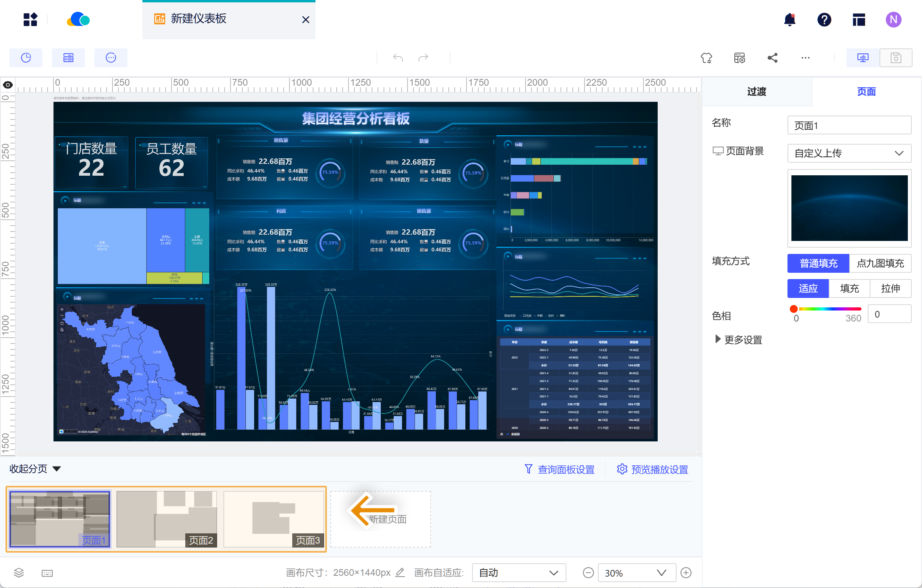
Task: Toggle the ruler eye visibility icon
Action: [8, 85]
